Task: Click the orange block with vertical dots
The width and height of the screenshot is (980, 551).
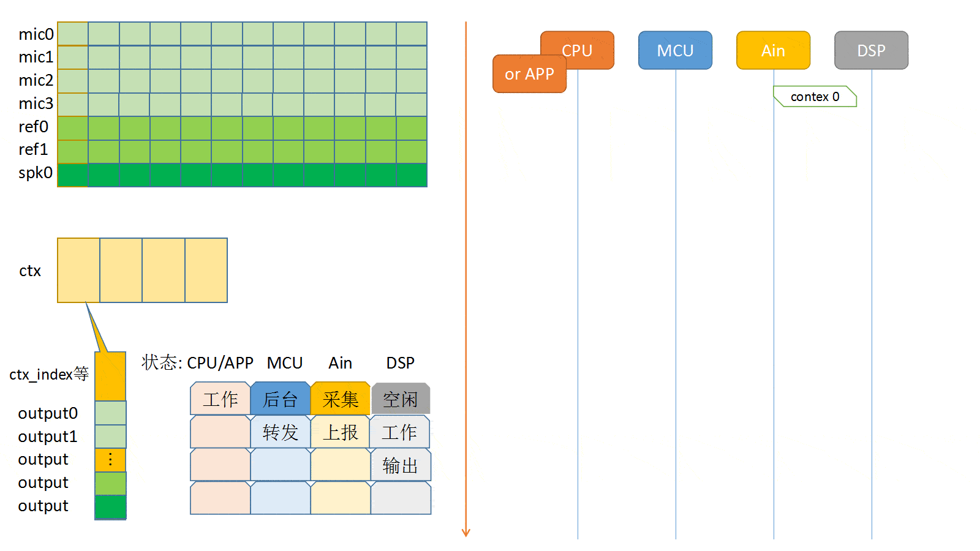Action: 110,460
